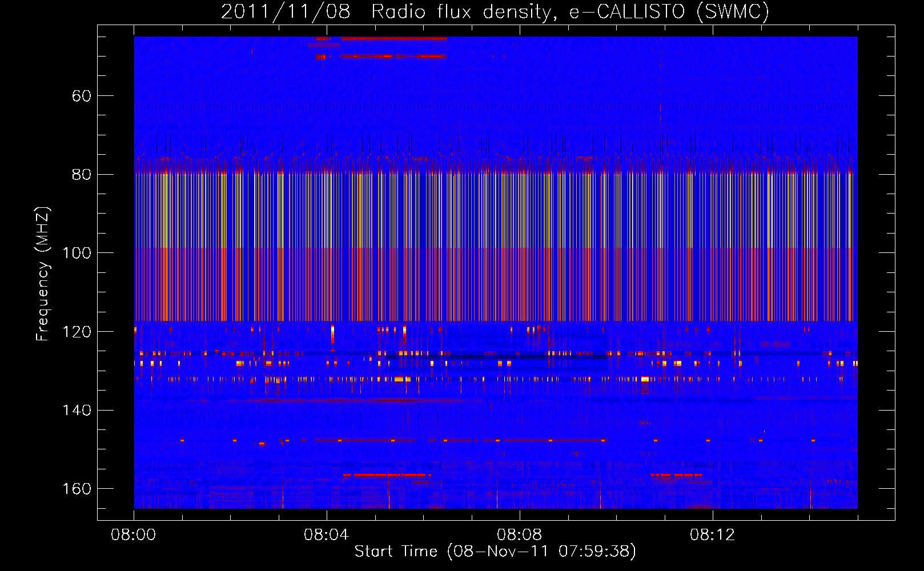Click the '08:12' time tick label
Image resolution: width=924 pixels, height=571 pixels.
[x=713, y=535]
